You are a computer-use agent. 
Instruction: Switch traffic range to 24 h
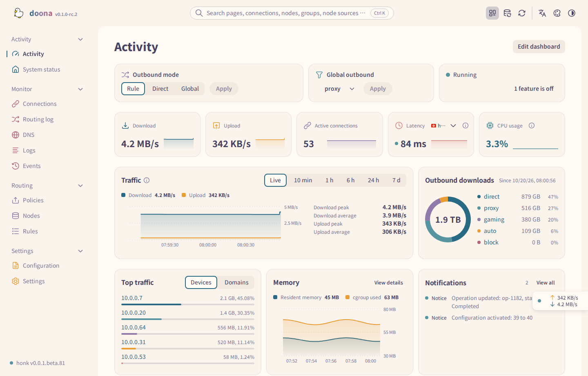click(373, 180)
